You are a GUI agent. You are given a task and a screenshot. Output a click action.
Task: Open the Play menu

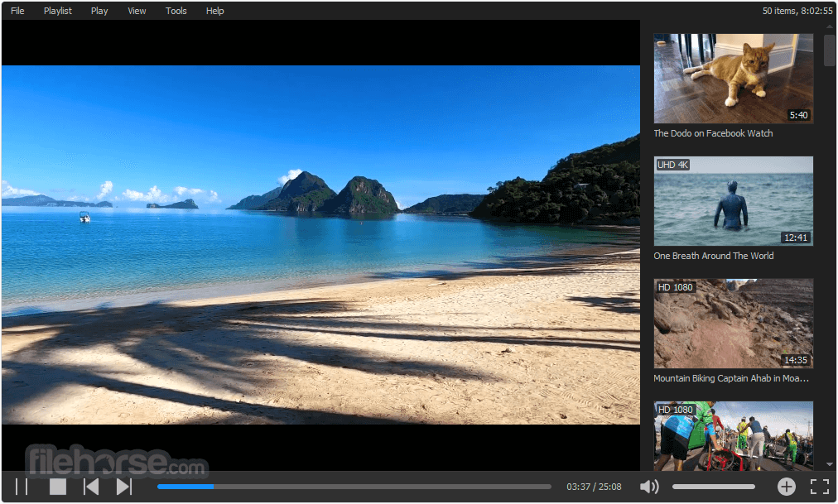pyautogui.click(x=99, y=11)
